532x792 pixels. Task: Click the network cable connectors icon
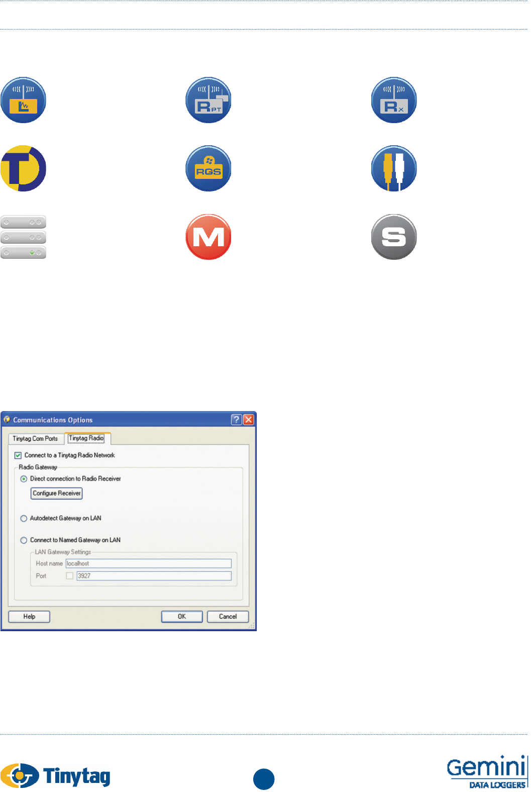pos(394,168)
